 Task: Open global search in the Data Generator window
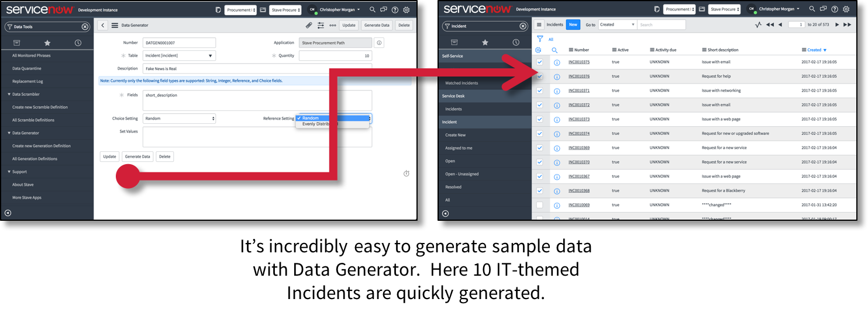pos(372,9)
